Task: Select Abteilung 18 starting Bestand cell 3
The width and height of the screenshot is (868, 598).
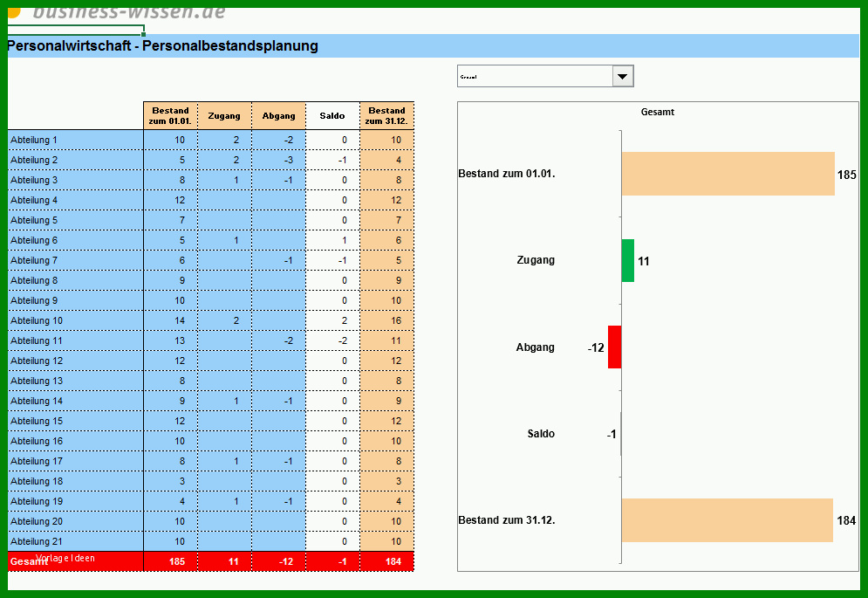Action: (170, 481)
